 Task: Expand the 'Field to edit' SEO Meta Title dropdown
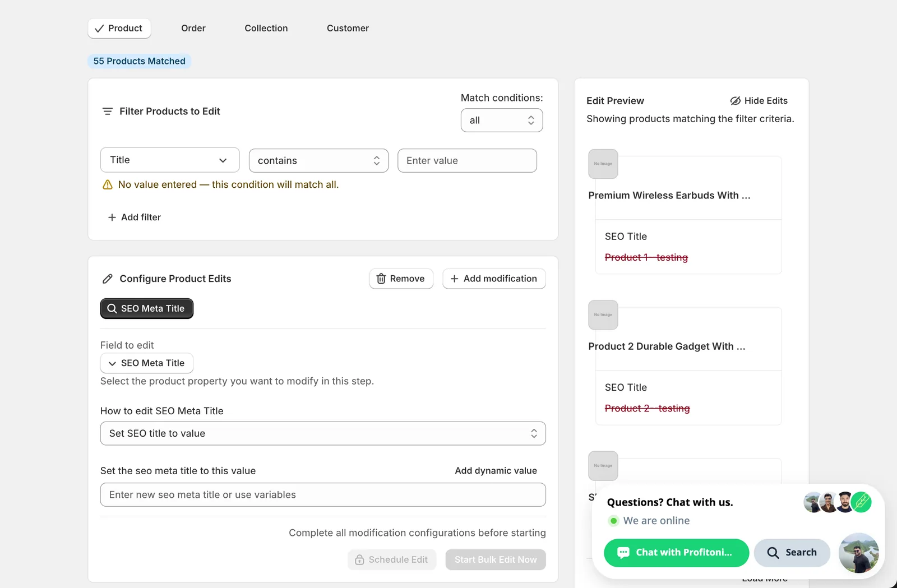pyautogui.click(x=147, y=363)
